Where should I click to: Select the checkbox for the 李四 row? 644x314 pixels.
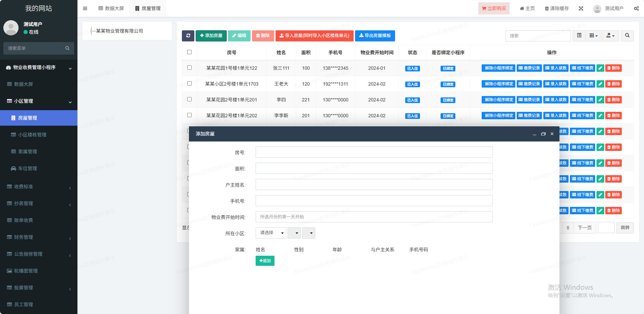point(189,99)
